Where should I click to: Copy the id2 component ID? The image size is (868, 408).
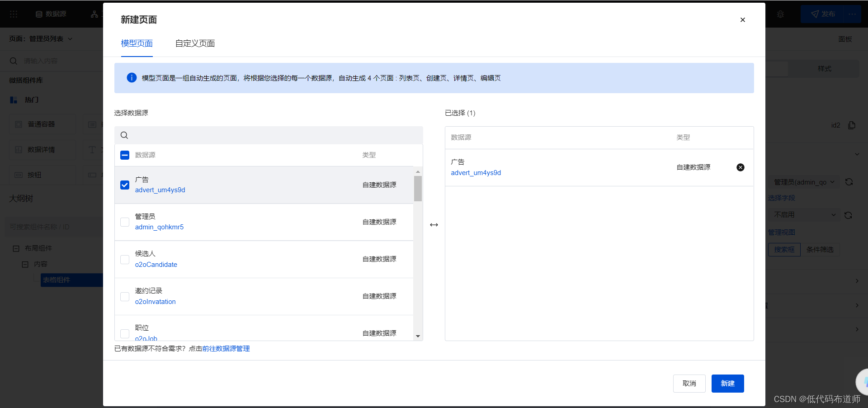pyautogui.click(x=852, y=125)
